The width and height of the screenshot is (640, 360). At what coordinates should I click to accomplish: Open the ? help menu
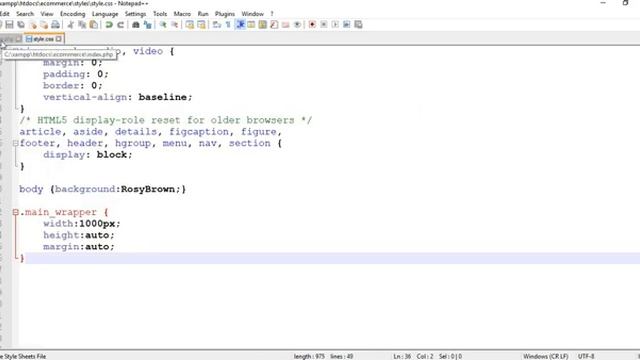pyautogui.click(x=272, y=14)
